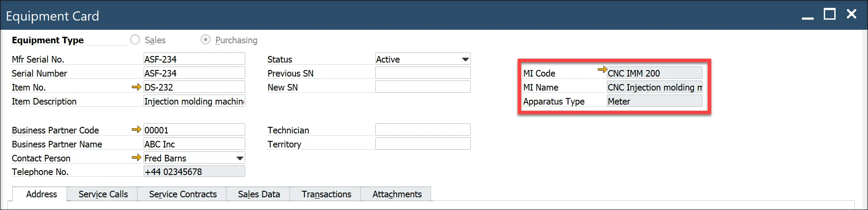Click the Business Partner Code link arrow

coord(136,130)
